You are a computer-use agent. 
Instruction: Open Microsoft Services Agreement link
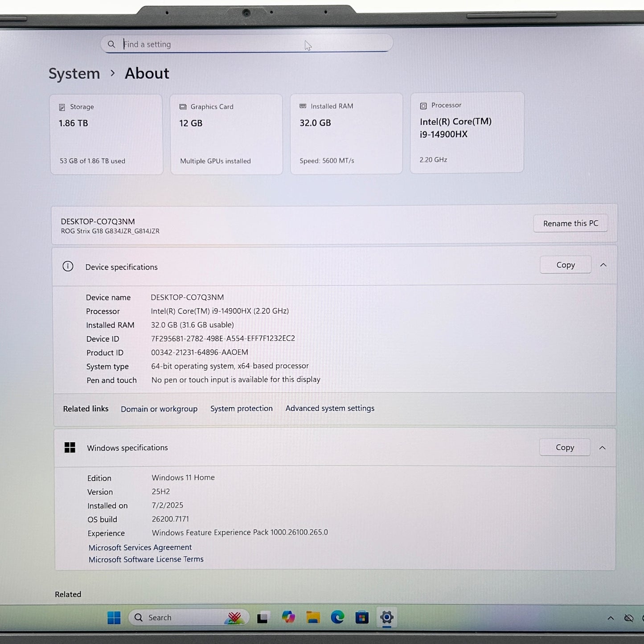click(140, 547)
